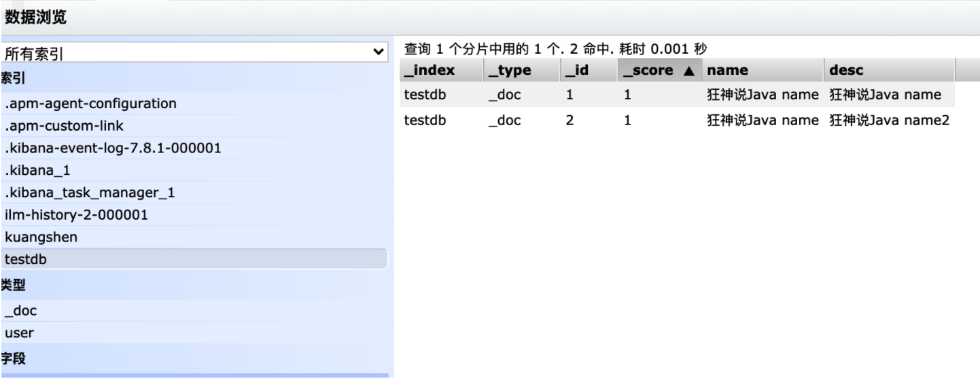Select .apm-custom-link index
Viewport: 980px width, 381px height.
tap(194, 127)
